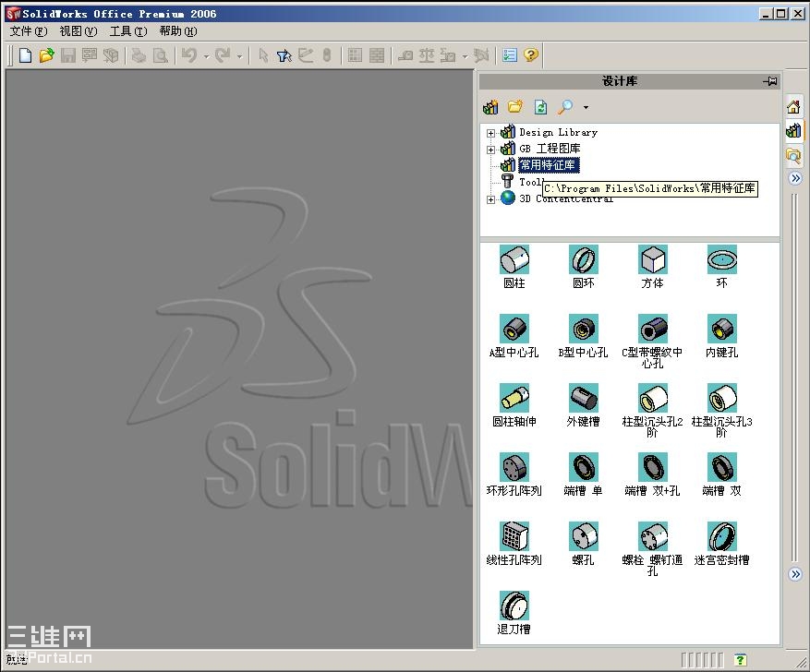The height and width of the screenshot is (672, 810).
Task: Click the Selection Filter funnel icon
Action: pyautogui.click(x=284, y=55)
